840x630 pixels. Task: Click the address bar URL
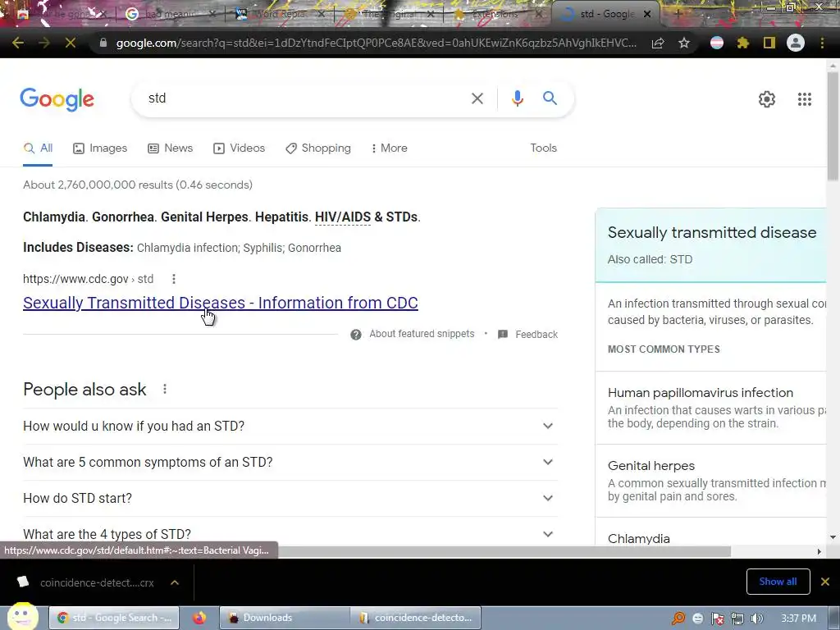click(x=376, y=43)
